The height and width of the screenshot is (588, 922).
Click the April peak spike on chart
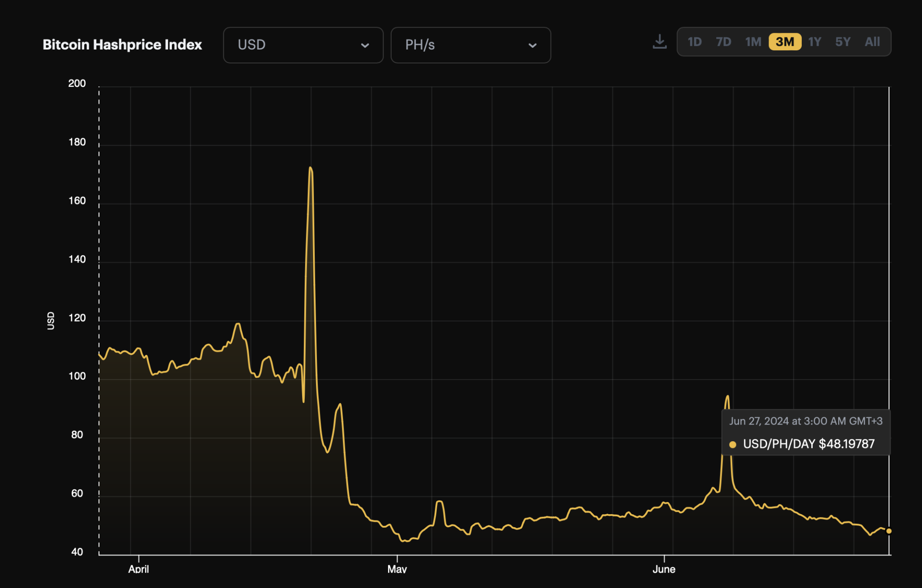311,168
